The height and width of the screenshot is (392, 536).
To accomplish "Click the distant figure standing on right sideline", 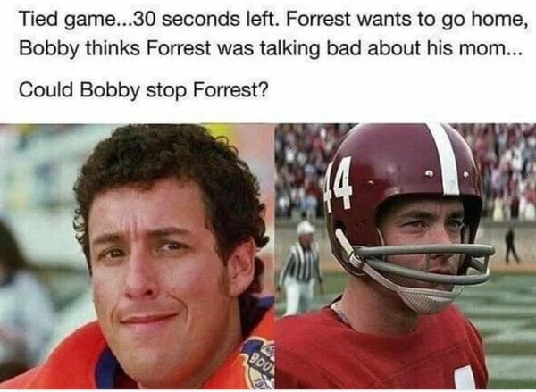I will tap(511, 245).
